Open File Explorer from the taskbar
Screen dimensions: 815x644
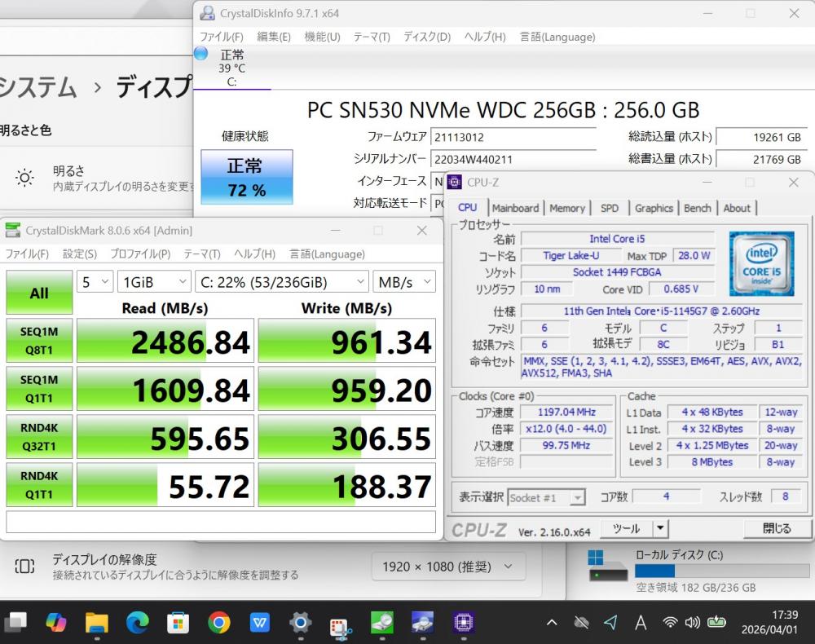coord(97,623)
